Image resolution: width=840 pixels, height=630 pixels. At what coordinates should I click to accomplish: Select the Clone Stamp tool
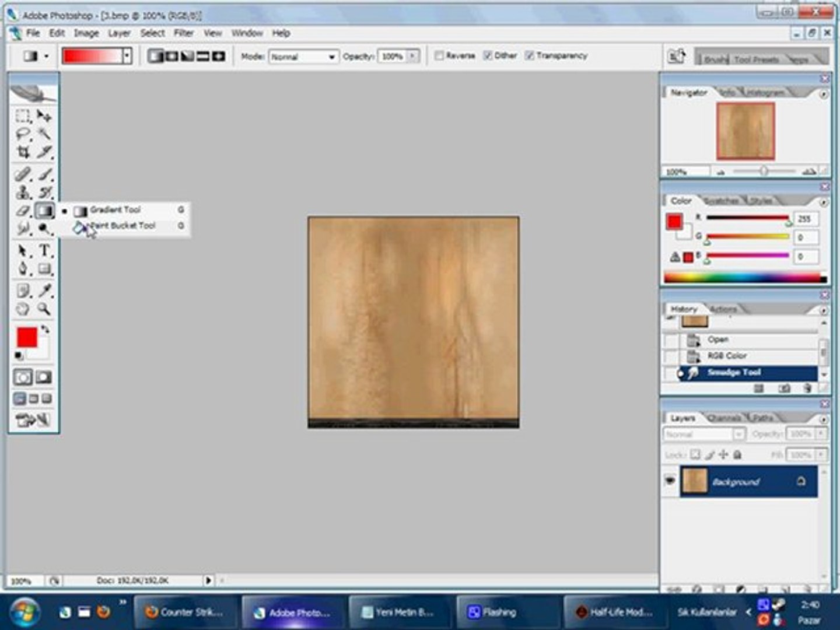coord(23,192)
